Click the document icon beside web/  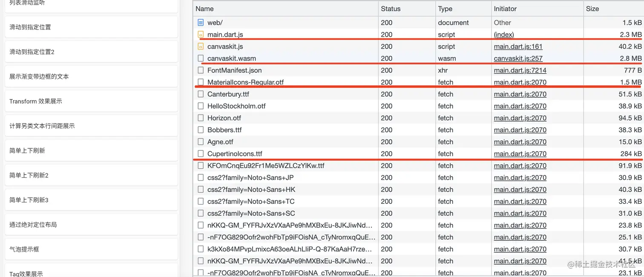coord(201,23)
